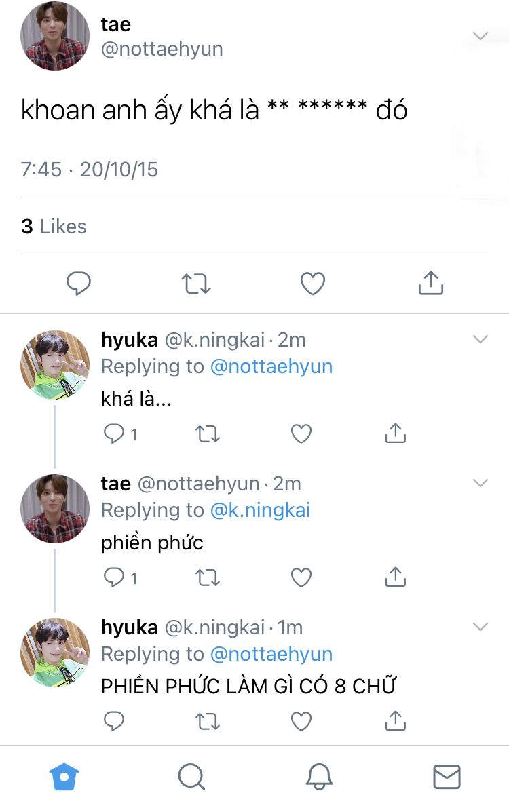Viewport: 509px width, 812px height.
Task: Like tae's "phiền phức" reply
Action: point(301,577)
